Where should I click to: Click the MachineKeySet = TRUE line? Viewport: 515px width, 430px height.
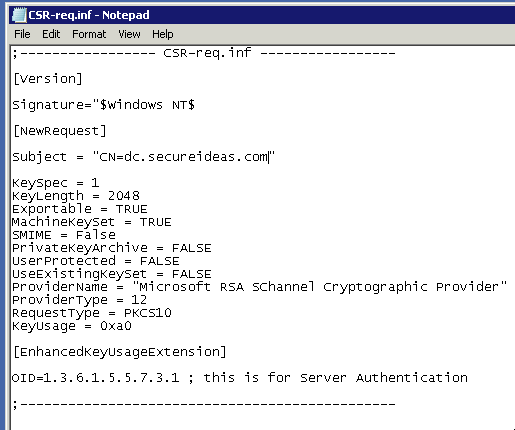(x=92, y=222)
